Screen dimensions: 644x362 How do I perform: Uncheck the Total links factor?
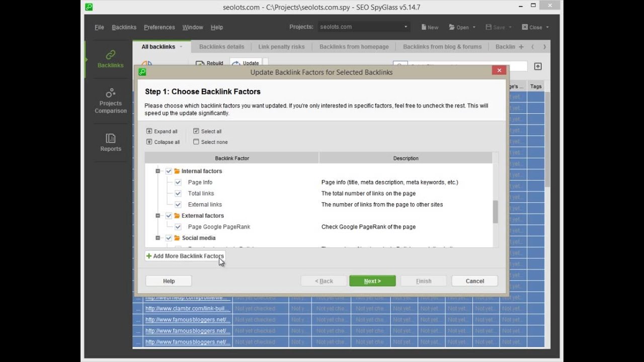tap(178, 193)
